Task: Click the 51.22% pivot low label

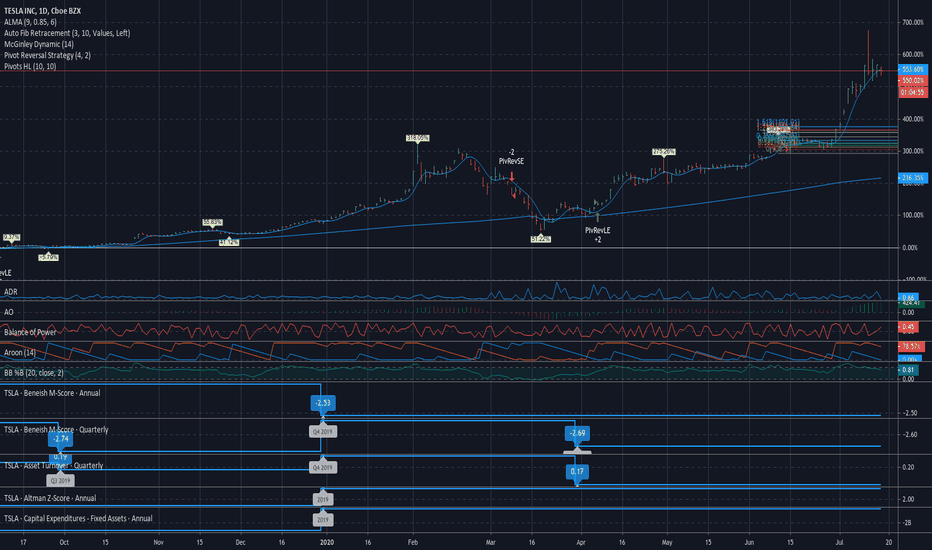Action: coord(540,239)
